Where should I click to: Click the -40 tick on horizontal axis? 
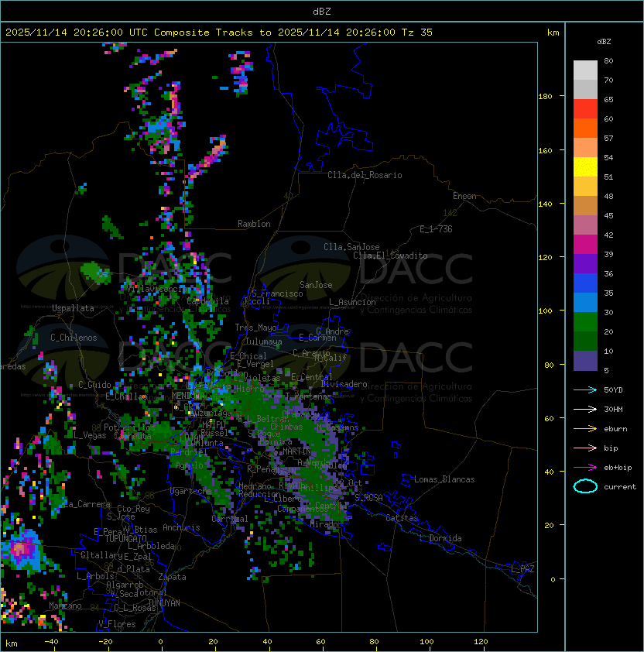tap(52, 642)
